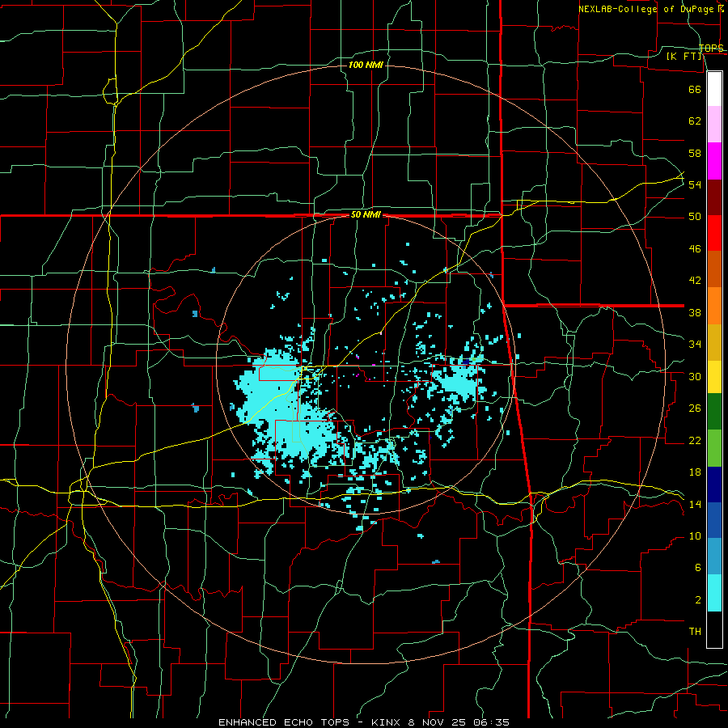Click the magenta legend swatch
728x728 pixels.
[714, 161]
